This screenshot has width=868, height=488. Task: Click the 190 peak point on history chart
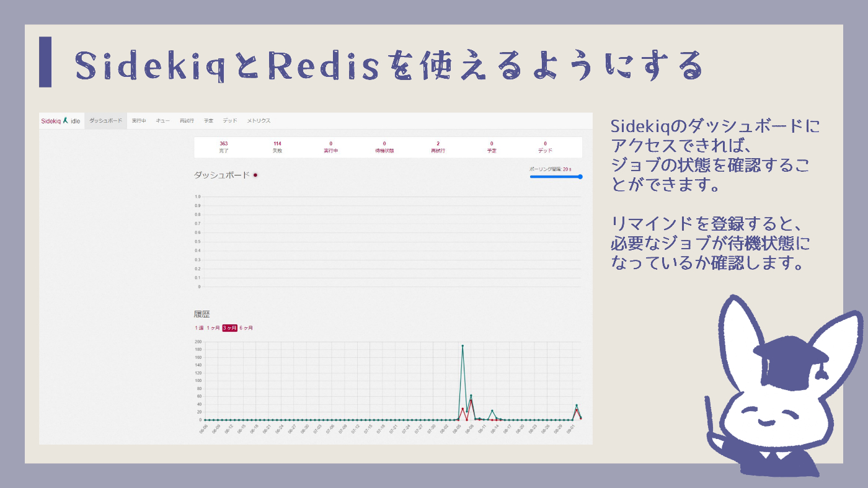[463, 346]
